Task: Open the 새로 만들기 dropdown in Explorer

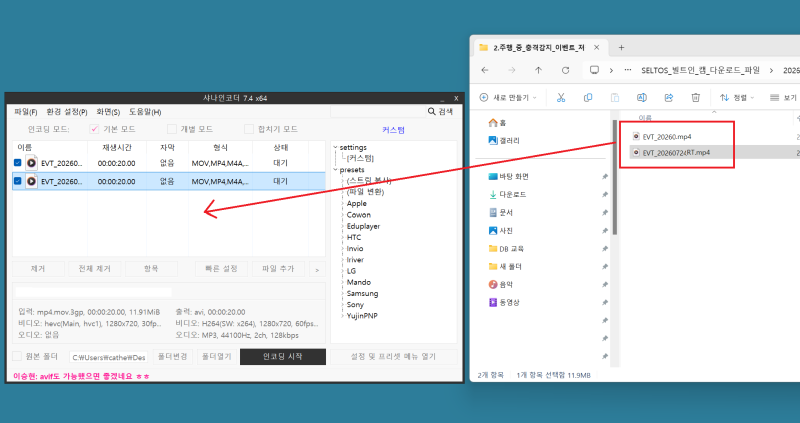Action: coord(508,97)
